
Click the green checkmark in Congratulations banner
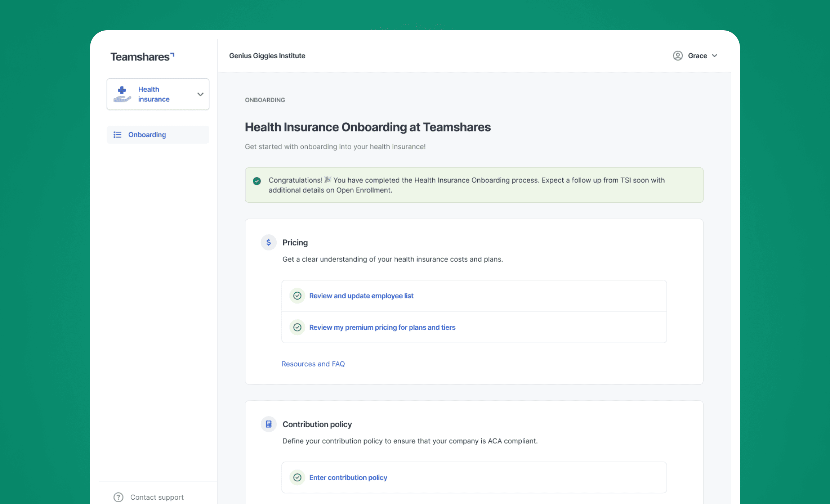257,181
